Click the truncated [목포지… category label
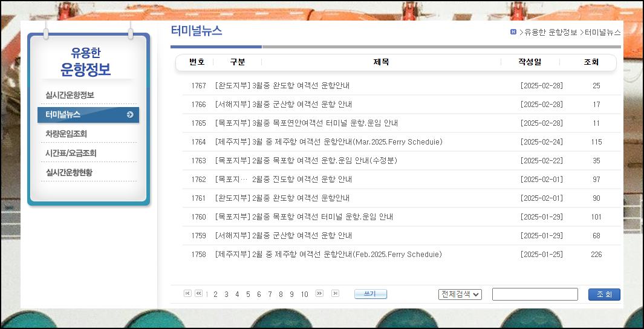Screen dimensions: 644x329 click(231, 180)
